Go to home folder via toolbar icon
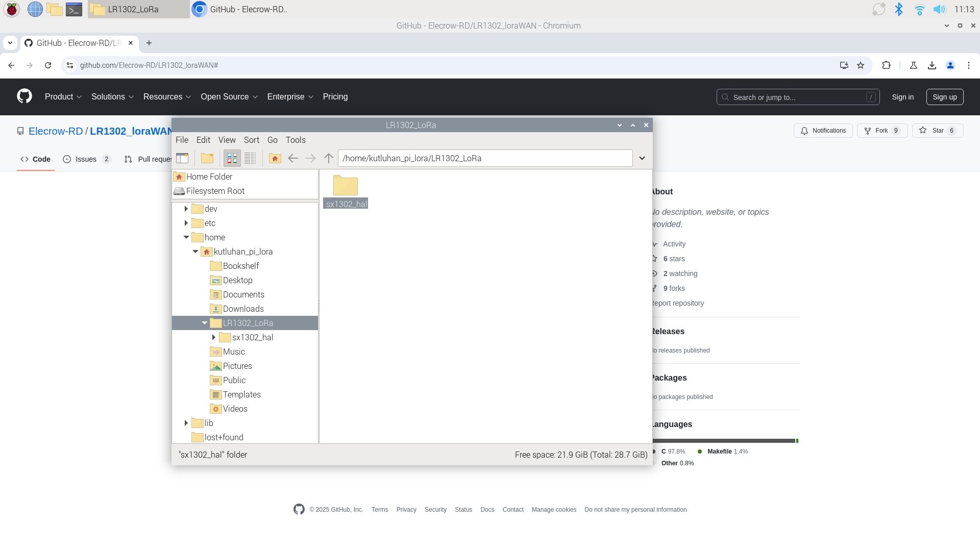 pyautogui.click(x=275, y=158)
